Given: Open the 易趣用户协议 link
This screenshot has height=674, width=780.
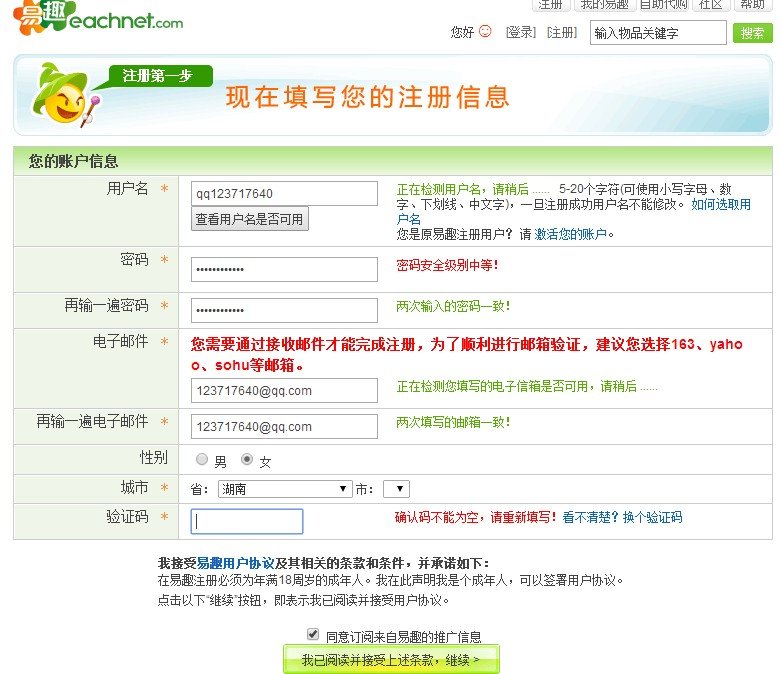Looking at the screenshot, I should click(235, 563).
